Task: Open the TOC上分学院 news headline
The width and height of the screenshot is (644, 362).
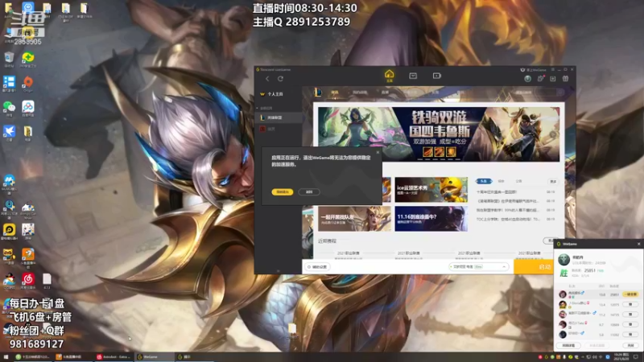Action: pyautogui.click(x=508, y=219)
